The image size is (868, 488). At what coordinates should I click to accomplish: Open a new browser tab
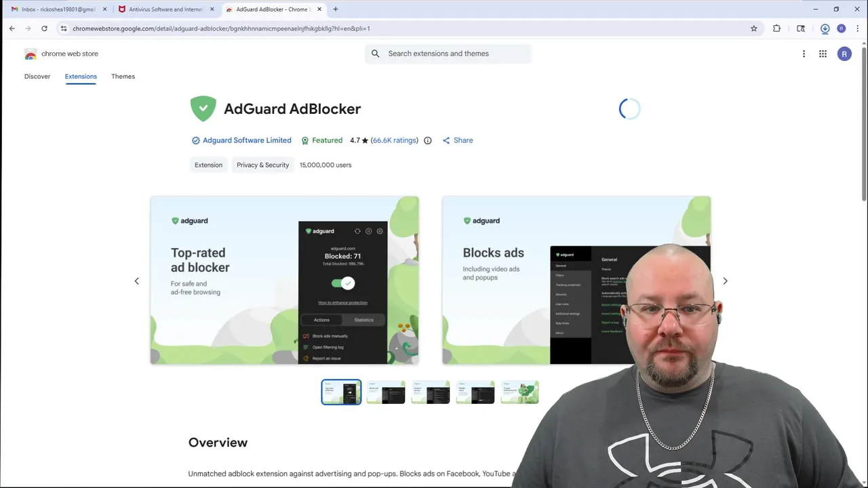(335, 9)
